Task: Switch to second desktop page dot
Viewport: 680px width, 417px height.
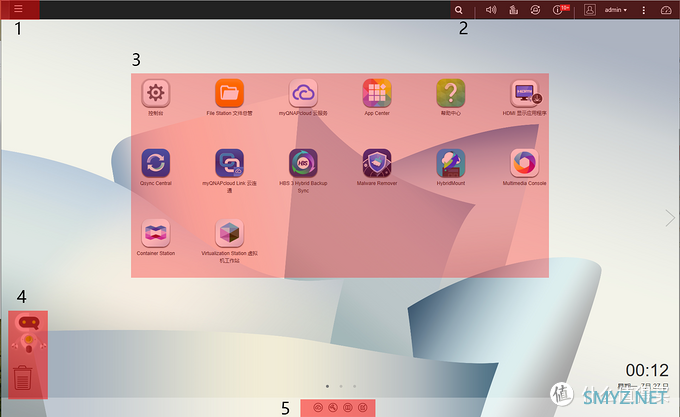Action: click(341, 386)
